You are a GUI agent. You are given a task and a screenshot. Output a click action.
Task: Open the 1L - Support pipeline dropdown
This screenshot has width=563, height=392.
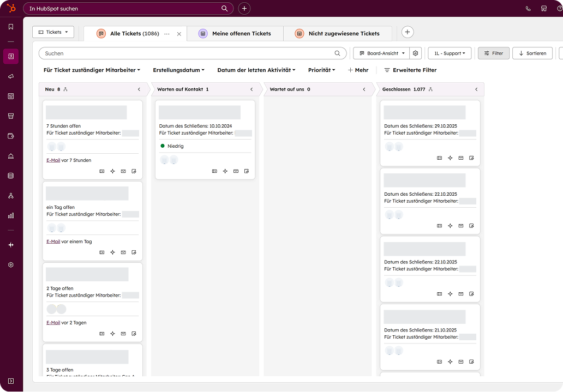(x=450, y=53)
